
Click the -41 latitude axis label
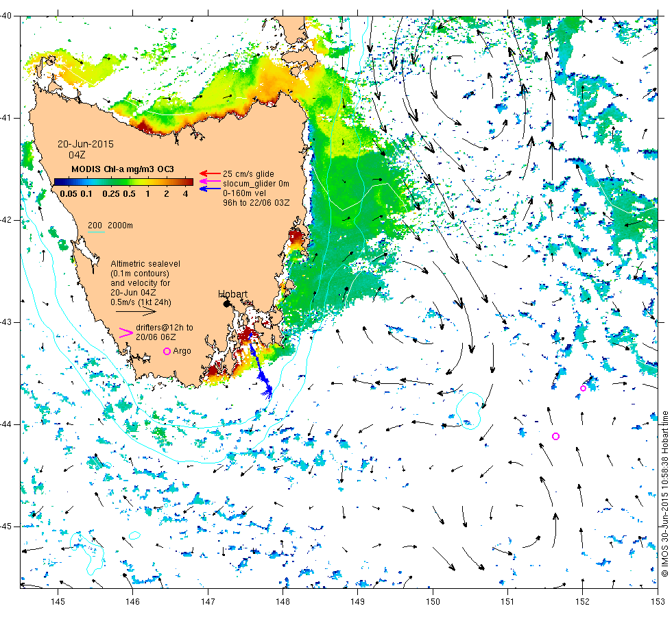[6, 118]
